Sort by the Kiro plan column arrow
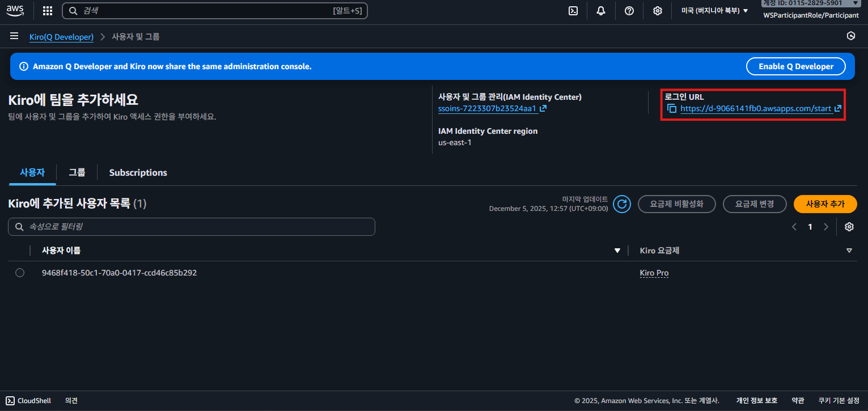 [849, 251]
